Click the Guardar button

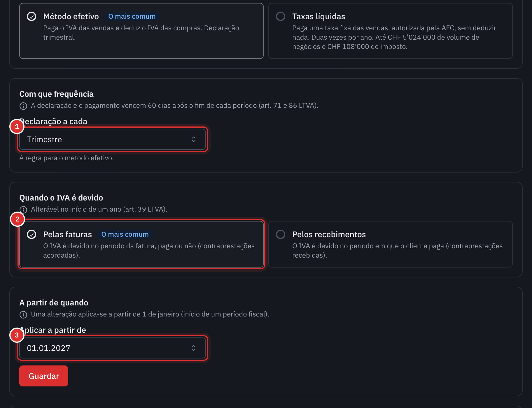tap(44, 376)
